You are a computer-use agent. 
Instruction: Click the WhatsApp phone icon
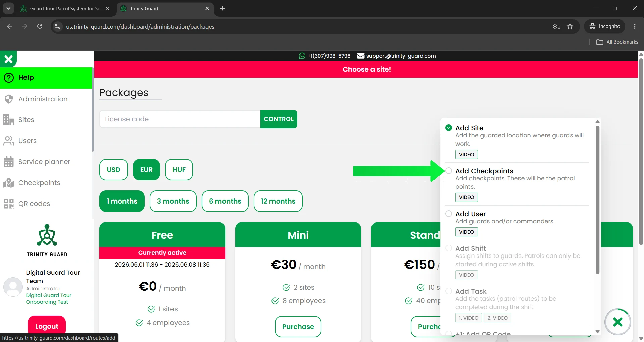[x=302, y=56]
